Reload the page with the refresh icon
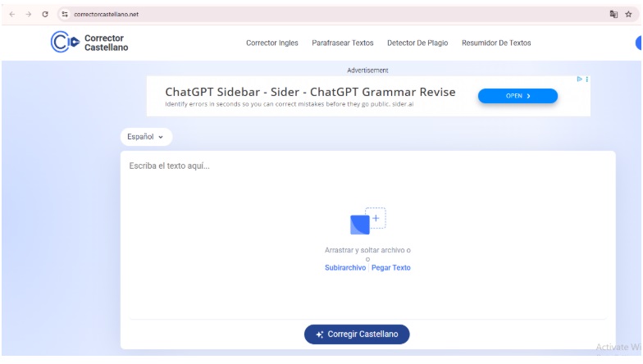Viewport: 643px width, 364px height. point(43,13)
